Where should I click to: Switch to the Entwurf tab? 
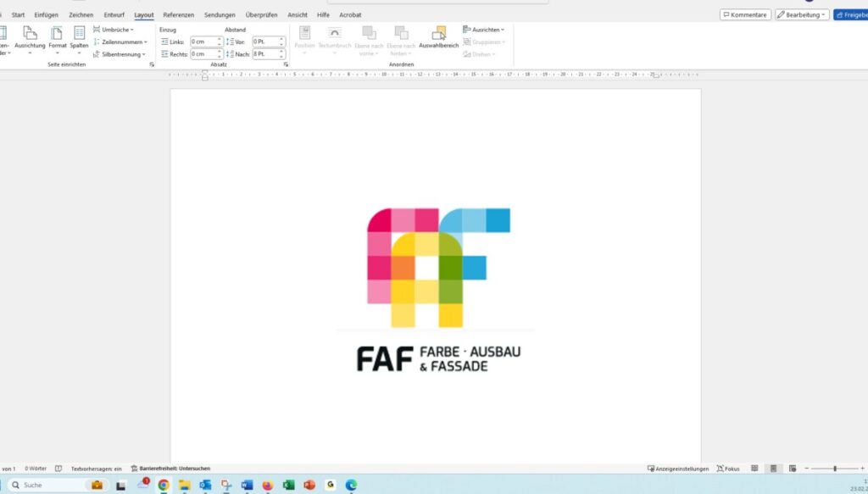pos(114,15)
